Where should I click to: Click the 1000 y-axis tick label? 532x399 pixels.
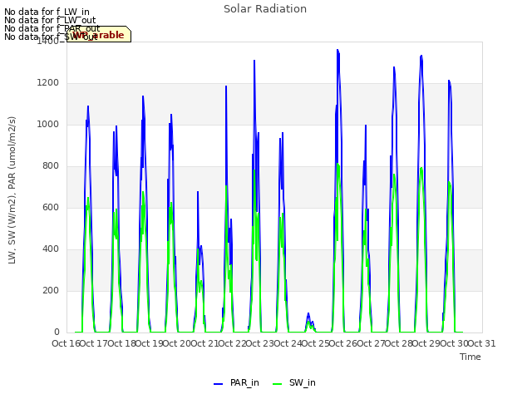point(47,124)
